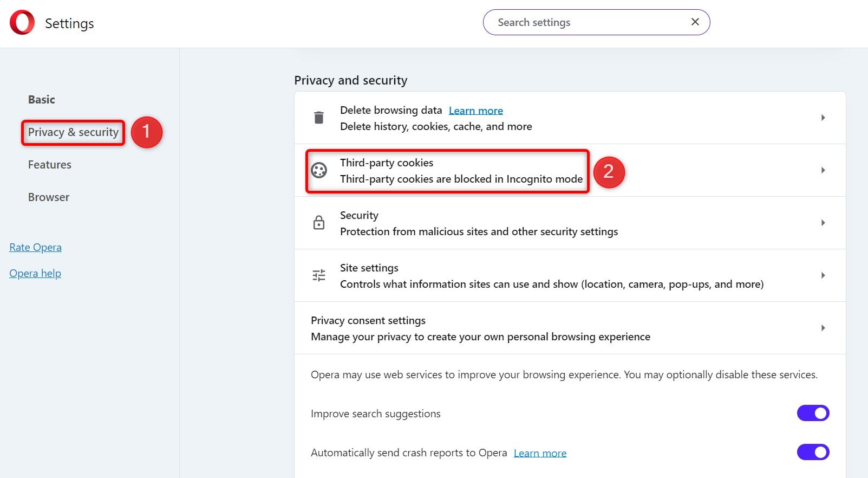
Task: Click the padlock icon for Security
Action: 319,223
